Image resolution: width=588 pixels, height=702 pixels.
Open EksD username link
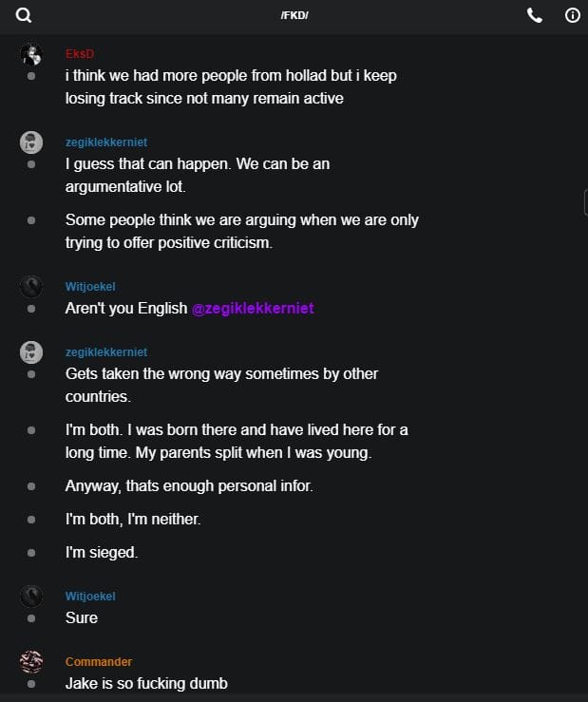point(80,53)
